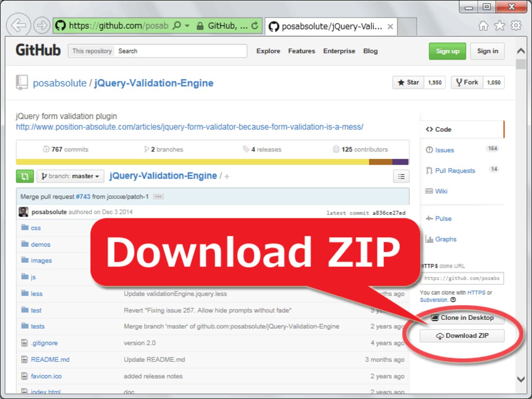Toggle the file list view icon button
The height and width of the screenshot is (399, 532).
coord(401,176)
